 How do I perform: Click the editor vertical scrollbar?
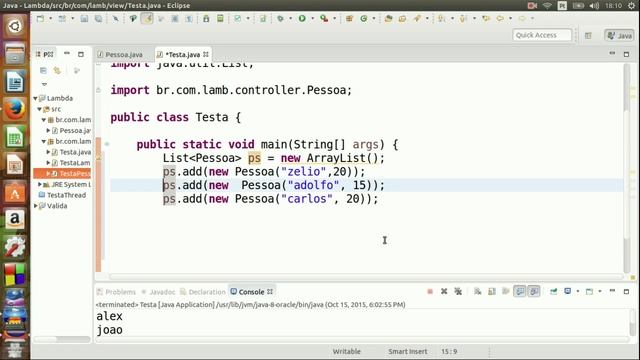[x=627, y=169]
